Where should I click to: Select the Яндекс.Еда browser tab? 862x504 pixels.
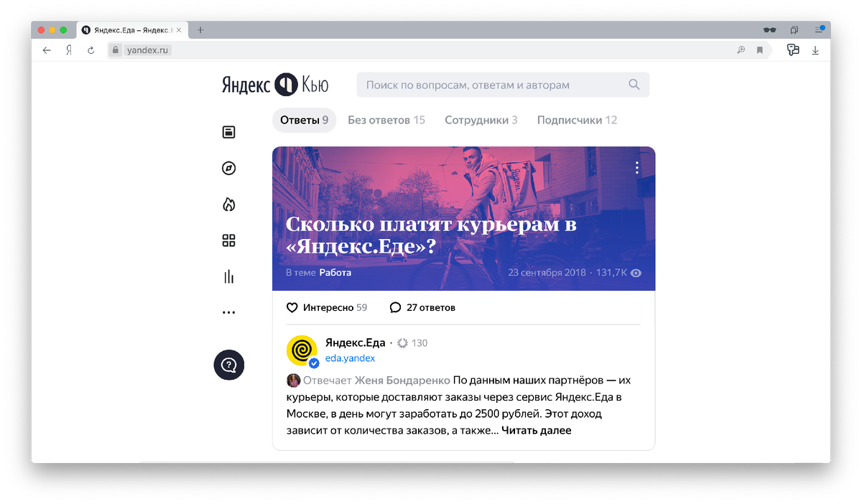[x=132, y=30]
